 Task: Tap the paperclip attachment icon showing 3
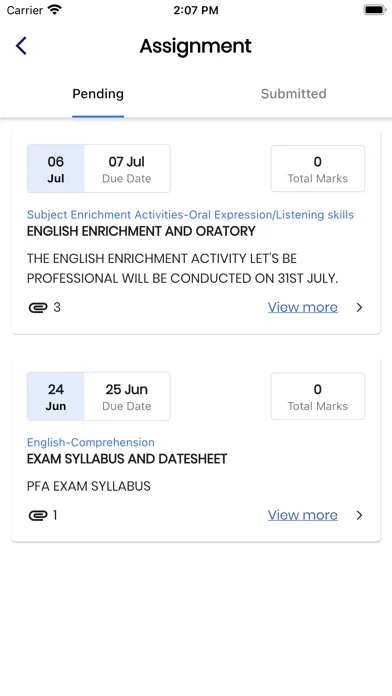point(38,307)
